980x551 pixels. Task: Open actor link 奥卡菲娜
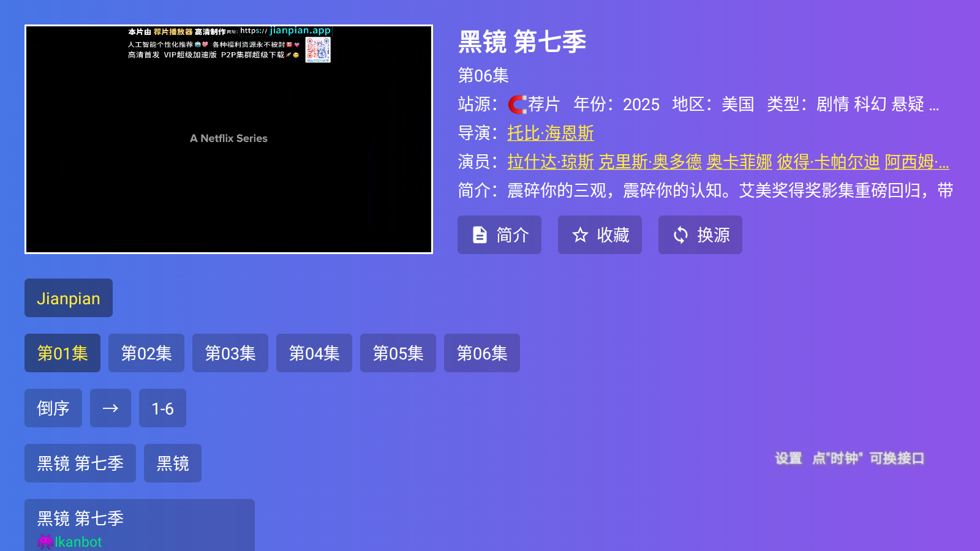click(x=739, y=162)
